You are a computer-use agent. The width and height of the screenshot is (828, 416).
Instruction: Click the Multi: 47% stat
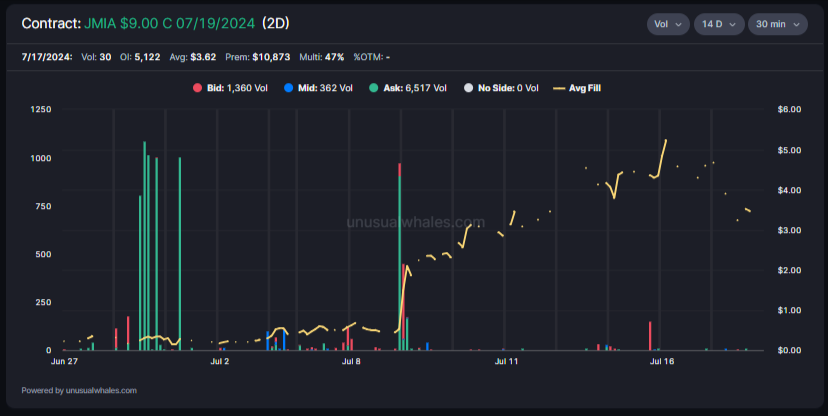[x=322, y=57]
